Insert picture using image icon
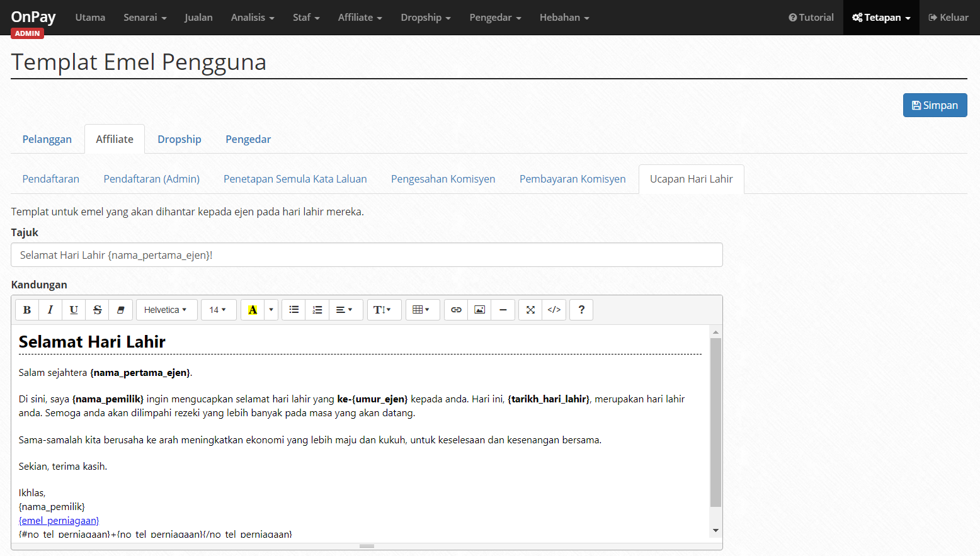 (x=479, y=310)
